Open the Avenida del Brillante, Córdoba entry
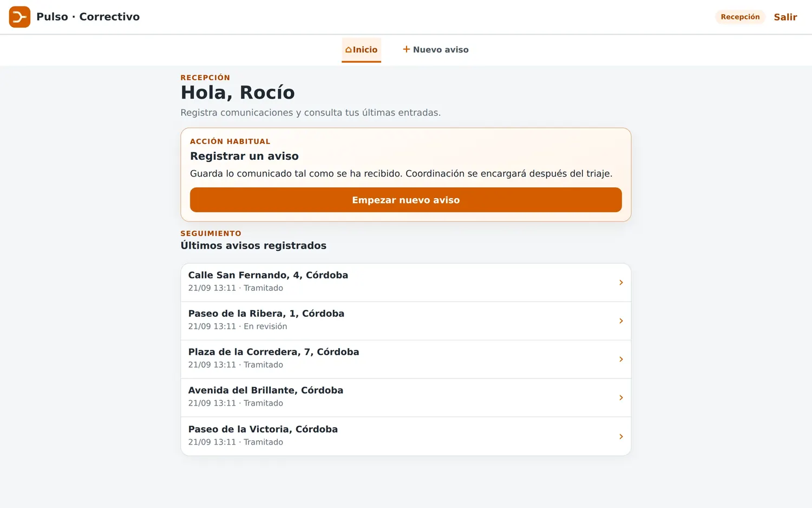This screenshot has width=812, height=508. (406, 398)
